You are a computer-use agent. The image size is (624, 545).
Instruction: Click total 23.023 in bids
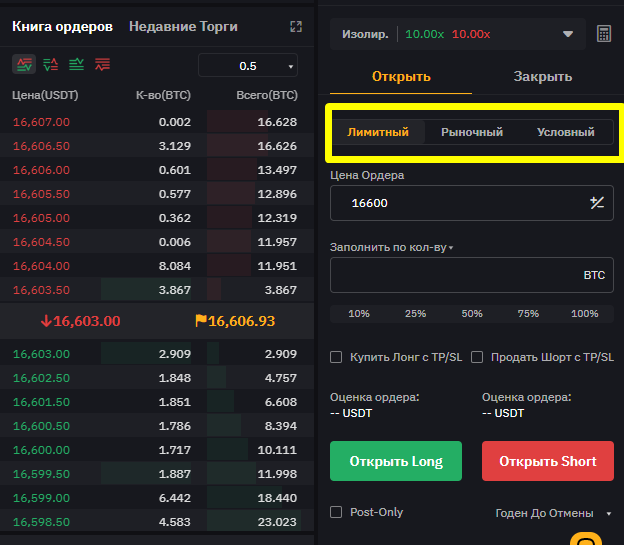coord(277,522)
